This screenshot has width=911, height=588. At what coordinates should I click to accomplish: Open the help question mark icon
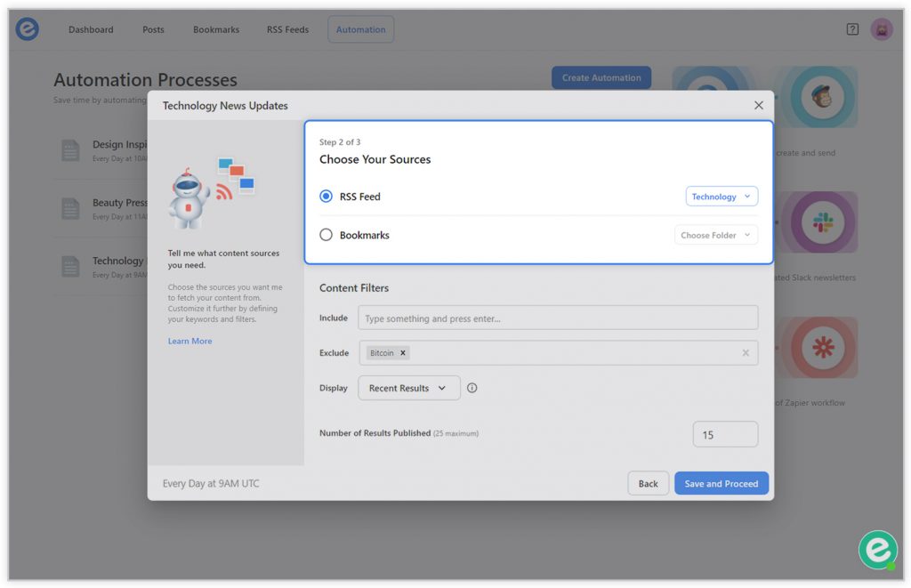tap(852, 29)
